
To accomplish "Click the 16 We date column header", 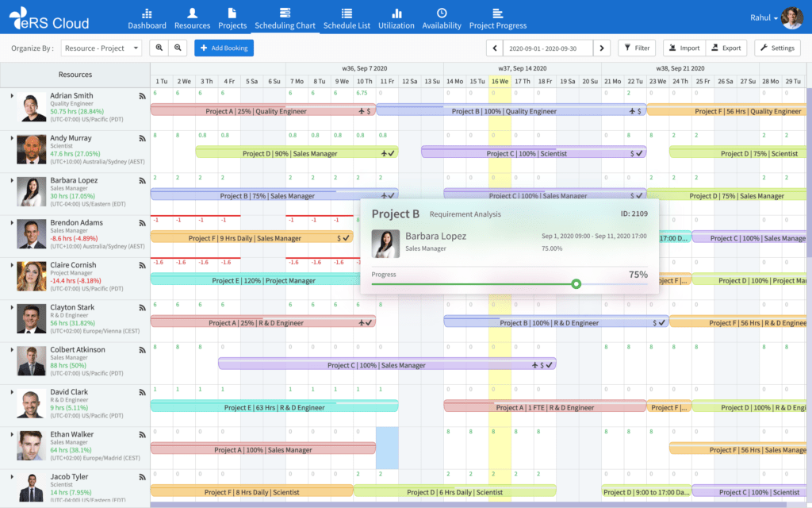I will click(x=500, y=82).
